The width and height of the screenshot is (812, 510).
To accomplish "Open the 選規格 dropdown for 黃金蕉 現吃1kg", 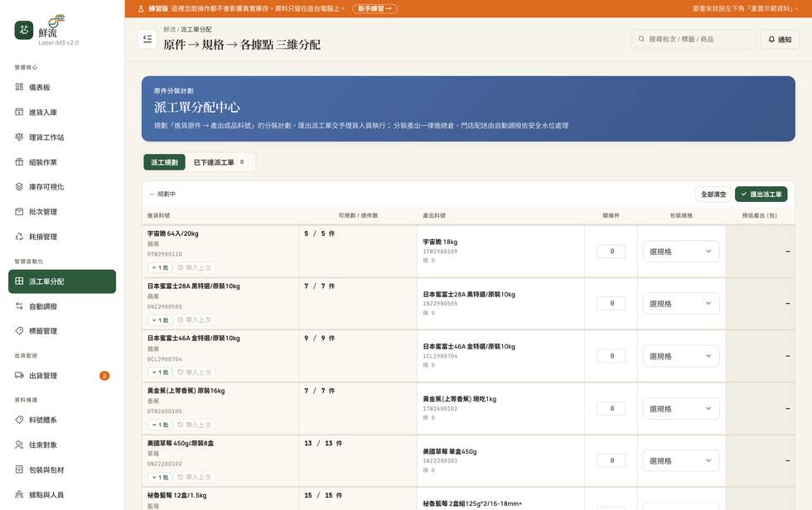I will (681, 409).
